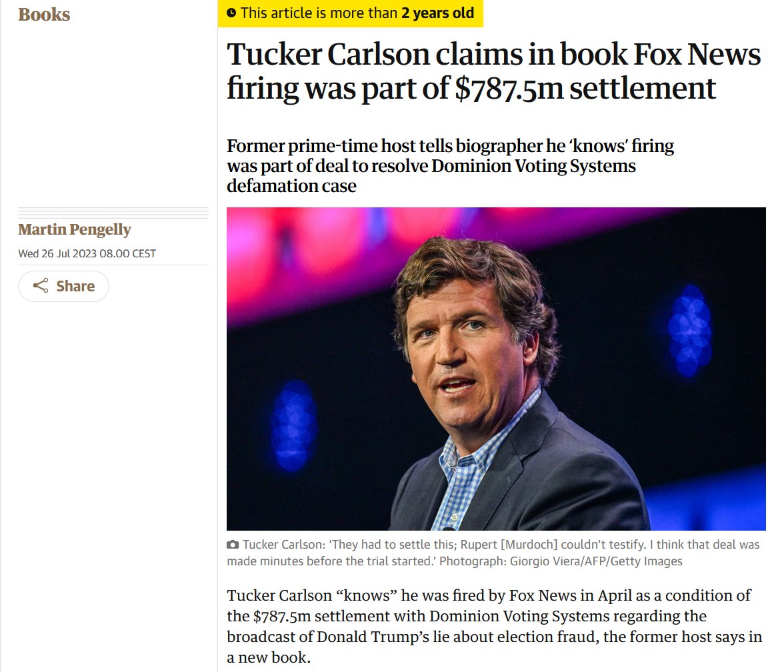Viewport: 784px width, 672px height.
Task: Click the striped divider above the author name
Action: [113, 213]
